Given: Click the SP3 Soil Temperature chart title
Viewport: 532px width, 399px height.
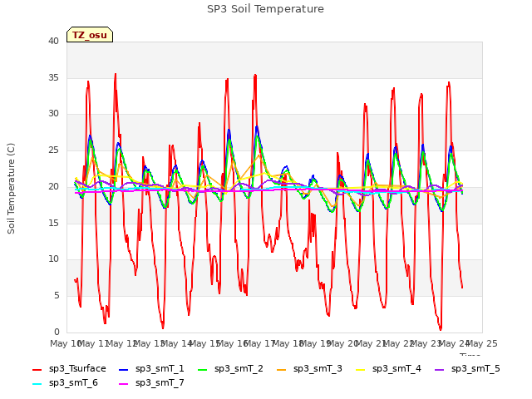Looking at the screenshot, I should (x=266, y=9).
